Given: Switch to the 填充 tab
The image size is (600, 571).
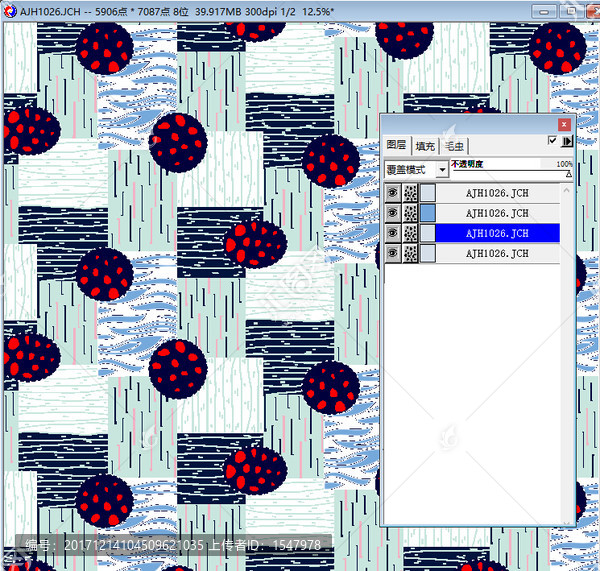Looking at the screenshot, I should pyautogui.click(x=425, y=146).
